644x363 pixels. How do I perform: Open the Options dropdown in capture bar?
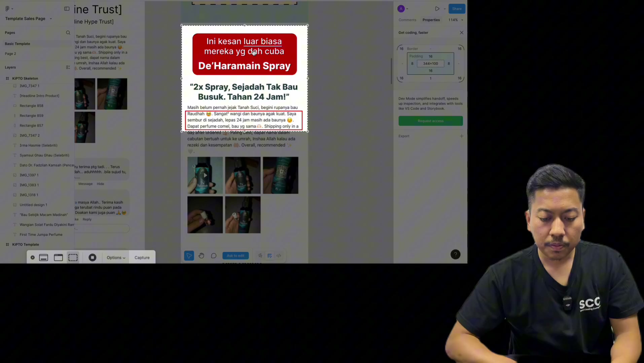(x=116, y=257)
